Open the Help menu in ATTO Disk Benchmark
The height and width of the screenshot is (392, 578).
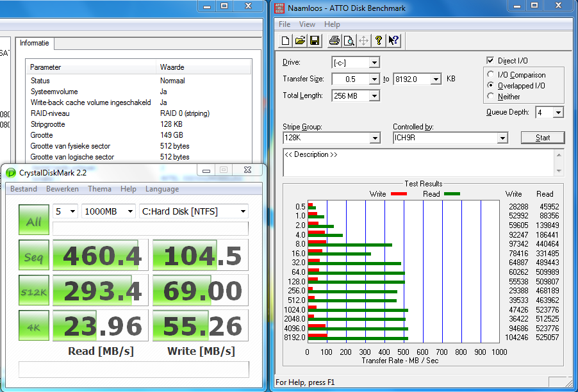332,24
